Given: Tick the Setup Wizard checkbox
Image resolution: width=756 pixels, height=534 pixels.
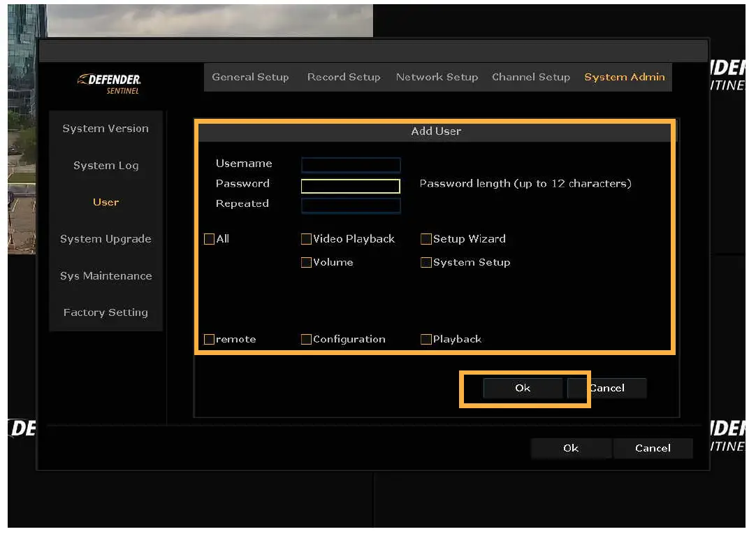Looking at the screenshot, I should pos(426,239).
